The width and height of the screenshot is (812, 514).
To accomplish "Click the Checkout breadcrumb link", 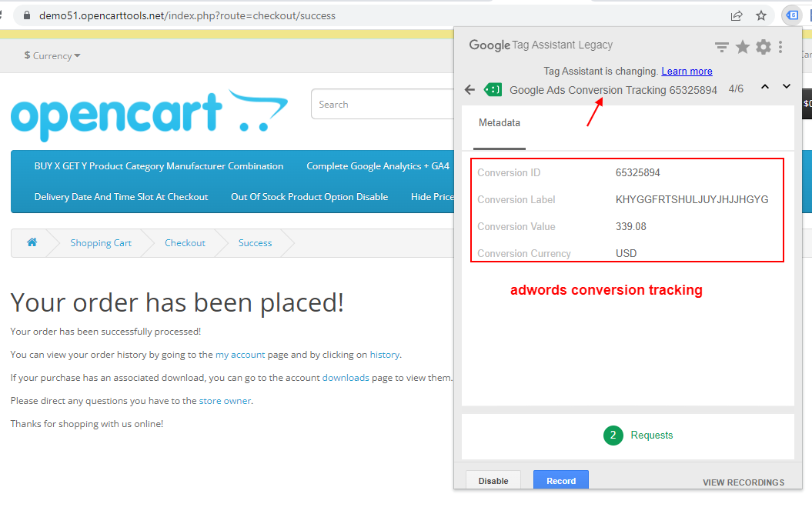I will click(x=185, y=243).
